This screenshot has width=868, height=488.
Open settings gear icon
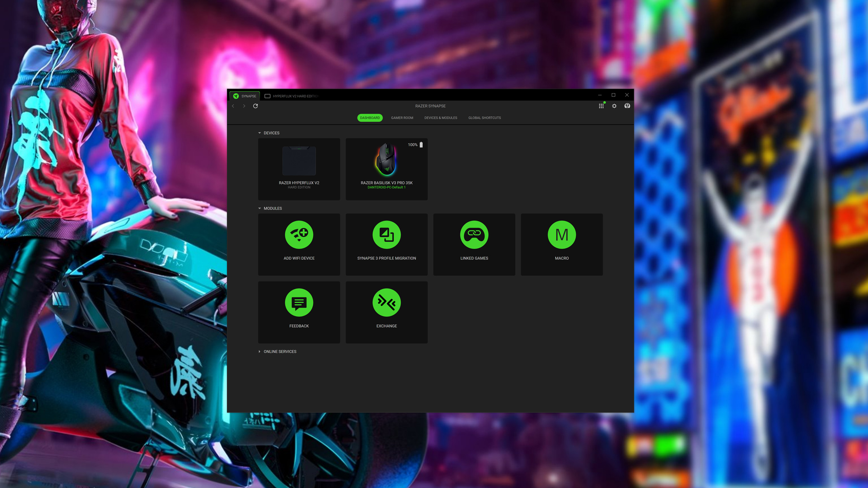(614, 106)
